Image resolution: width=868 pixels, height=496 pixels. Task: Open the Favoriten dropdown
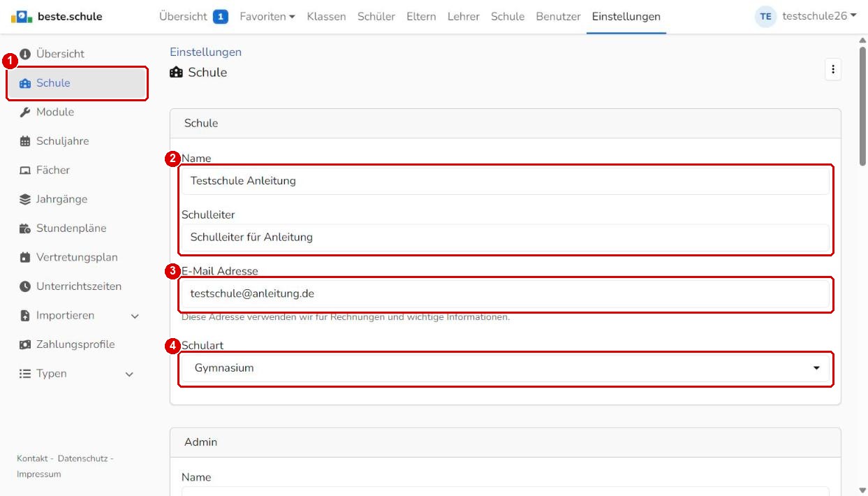pyautogui.click(x=267, y=17)
